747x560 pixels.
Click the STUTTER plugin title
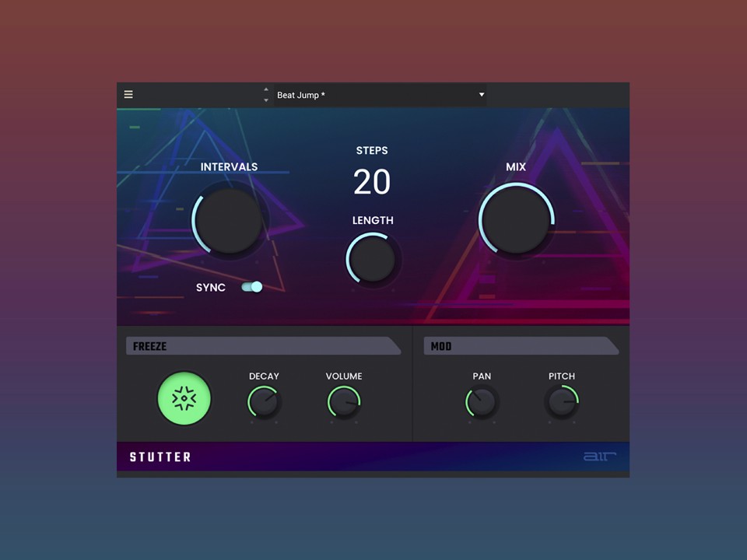tap(160, 457)
